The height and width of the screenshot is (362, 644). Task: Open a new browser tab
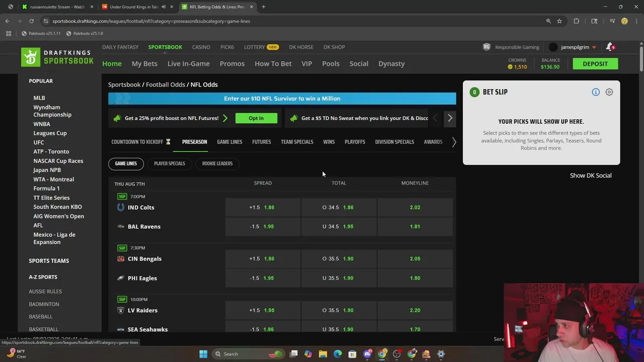pos(264,7)
